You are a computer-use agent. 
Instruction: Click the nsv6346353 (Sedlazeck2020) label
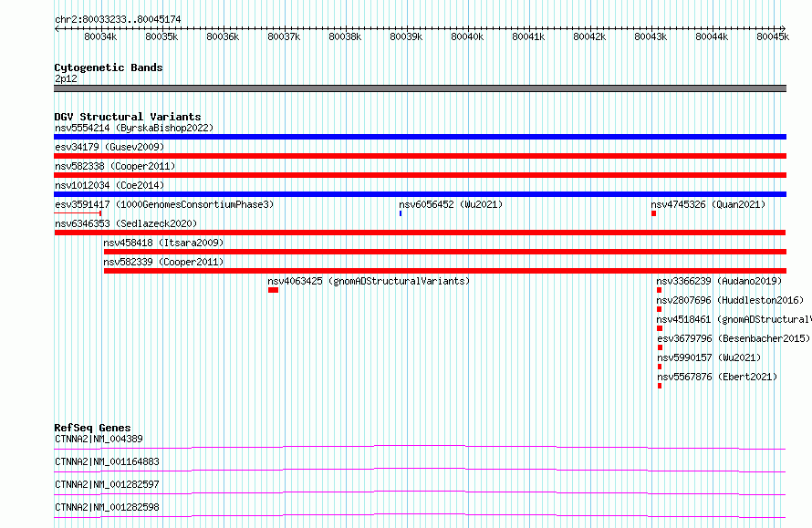(x=126, y=223)
